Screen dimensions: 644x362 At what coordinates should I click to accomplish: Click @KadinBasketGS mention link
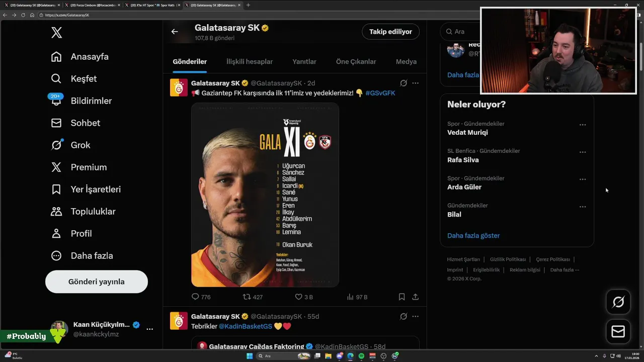tap(246, 326)
